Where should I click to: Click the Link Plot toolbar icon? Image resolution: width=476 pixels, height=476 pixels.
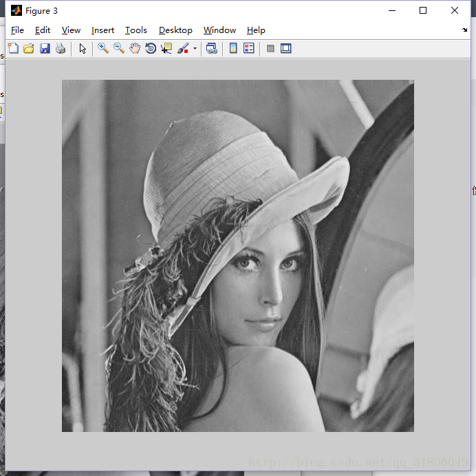[x=212, y=48]
